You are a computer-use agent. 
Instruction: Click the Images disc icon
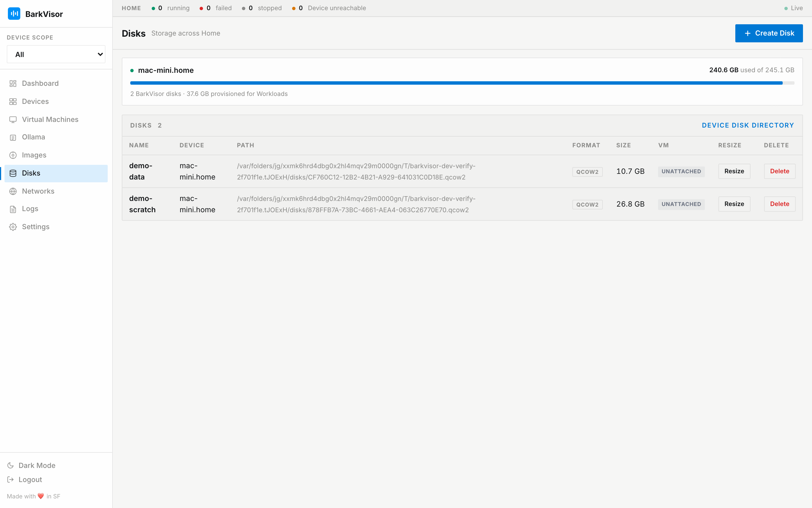pos(13,155)
